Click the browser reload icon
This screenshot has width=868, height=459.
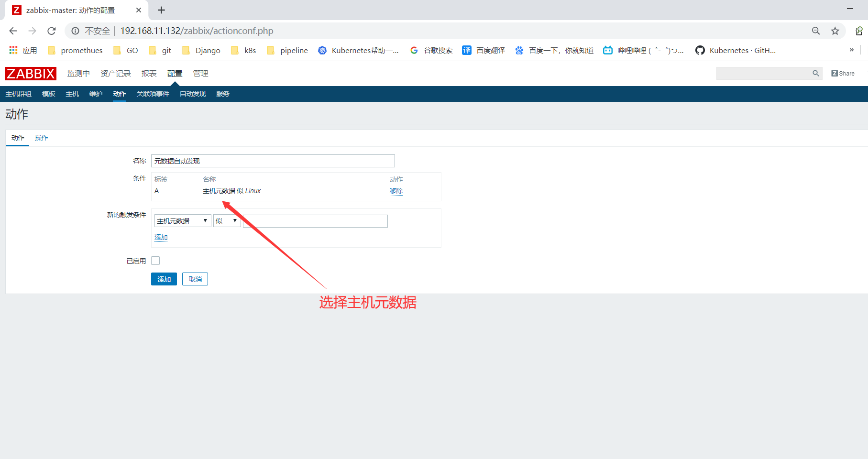pyautogui.click(x=51, y=31)
